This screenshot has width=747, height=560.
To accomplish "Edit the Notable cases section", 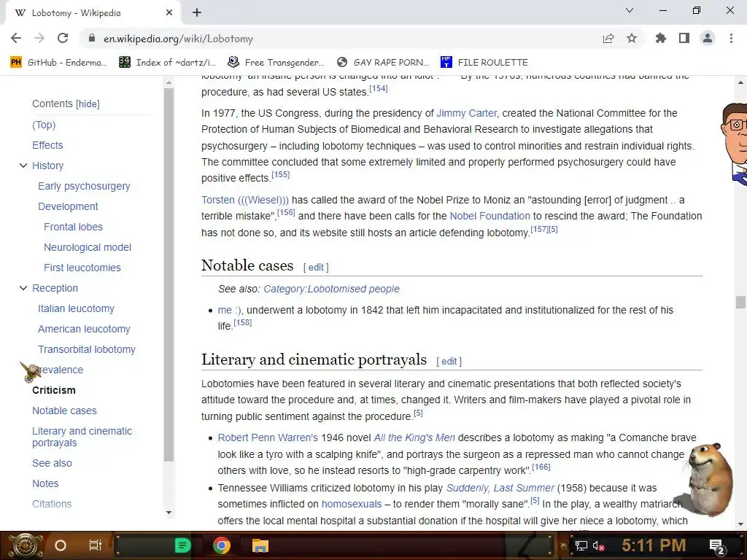I will pyautogui.click(x=316, y=268).
